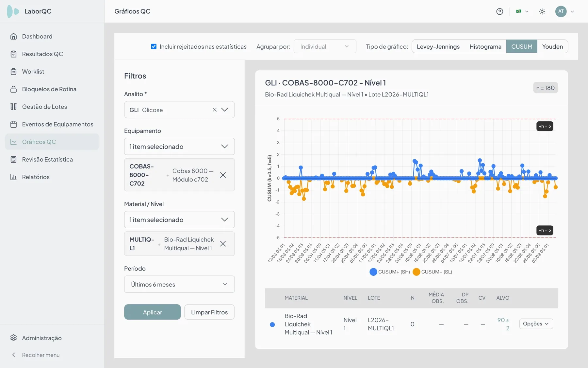
Task: Select the Youden chart tab
Action: coord(552,46)
